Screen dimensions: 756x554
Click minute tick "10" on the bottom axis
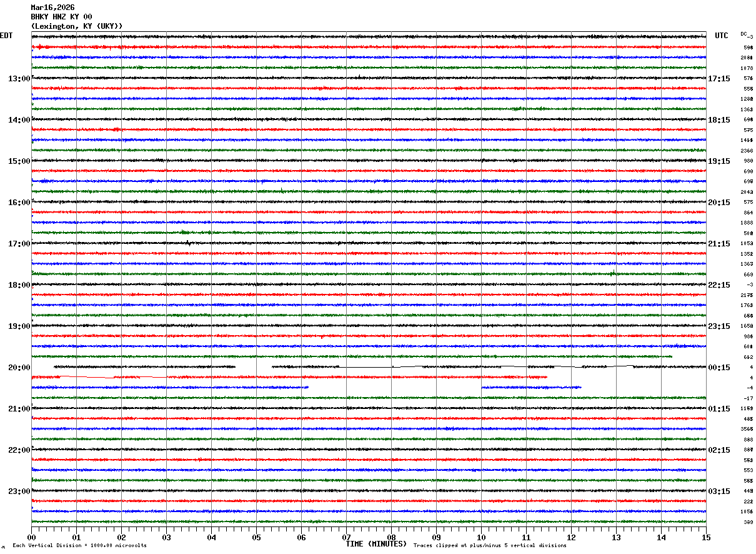481,537
